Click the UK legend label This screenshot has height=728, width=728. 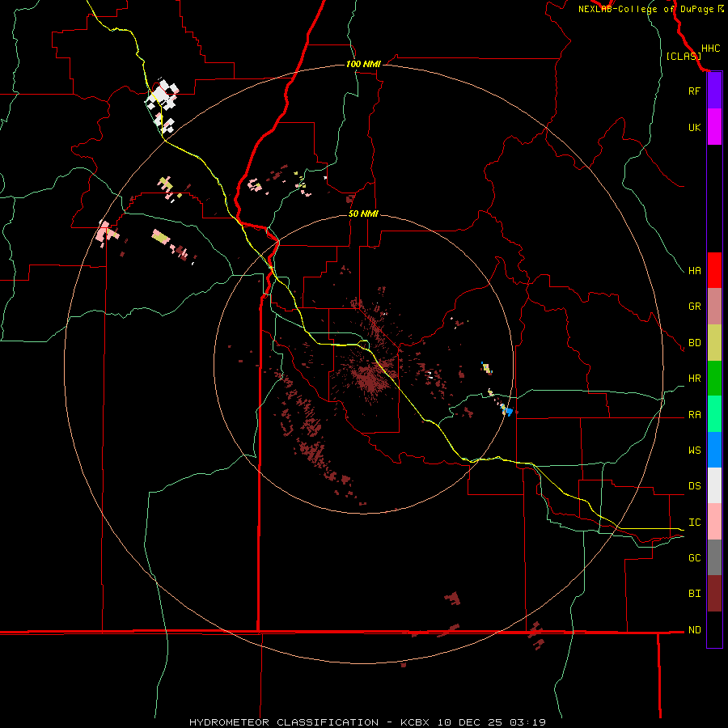694,127
